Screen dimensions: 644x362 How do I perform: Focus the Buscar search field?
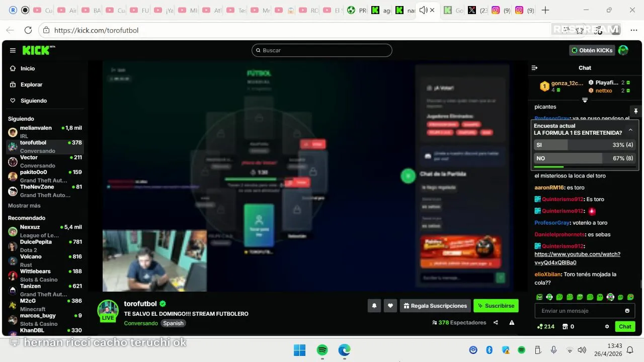(x=322, y=50)
